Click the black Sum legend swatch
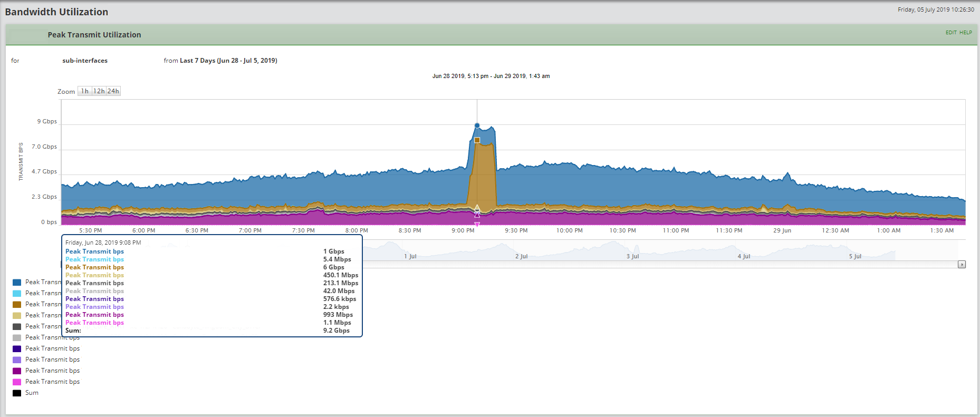 [x=17, y=393]
